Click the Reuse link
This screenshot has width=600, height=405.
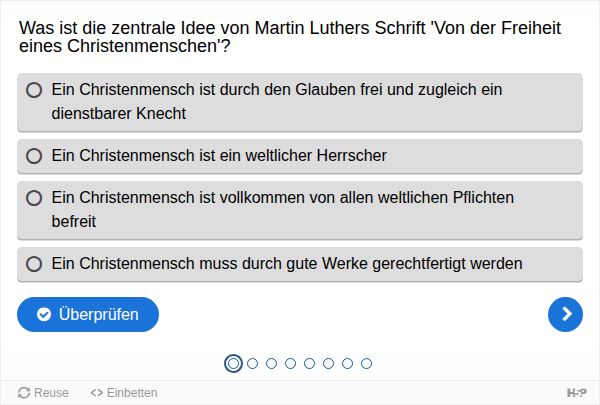coord(44,393)
